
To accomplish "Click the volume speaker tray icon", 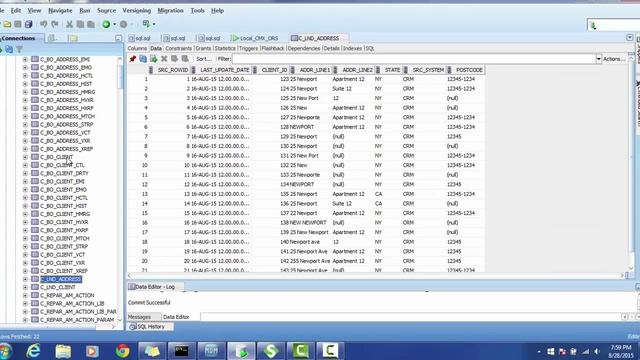I will [x=597, y=351].
